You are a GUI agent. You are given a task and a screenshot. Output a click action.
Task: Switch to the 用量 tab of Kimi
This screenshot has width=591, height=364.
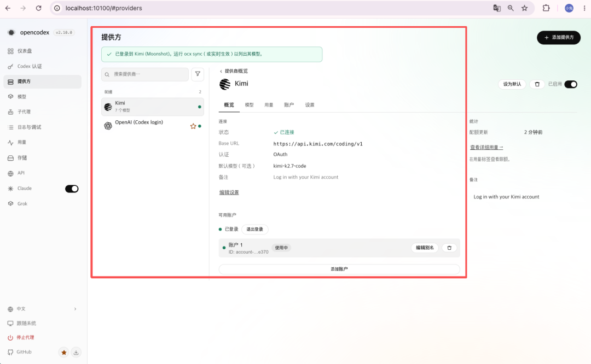[x=269, y=105]
